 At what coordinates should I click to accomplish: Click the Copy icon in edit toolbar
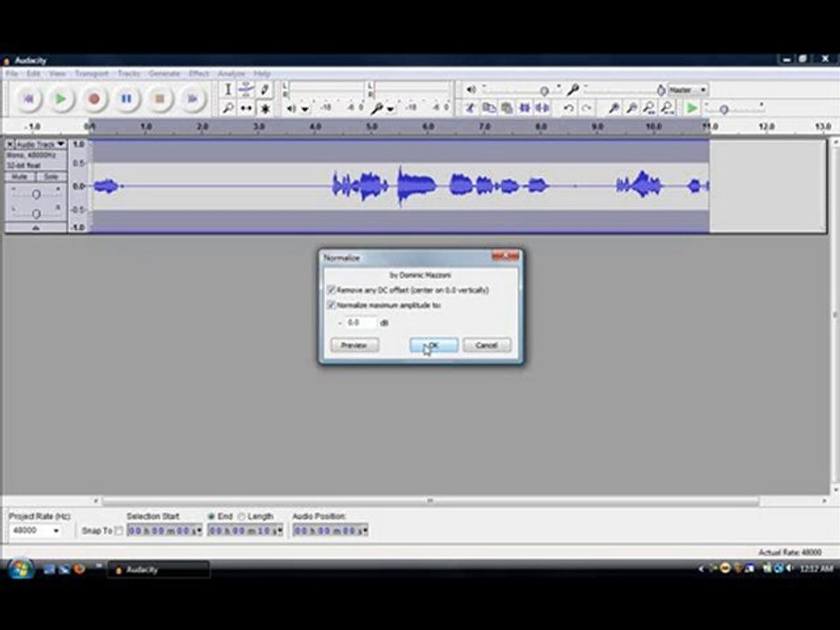coord(488,108)
